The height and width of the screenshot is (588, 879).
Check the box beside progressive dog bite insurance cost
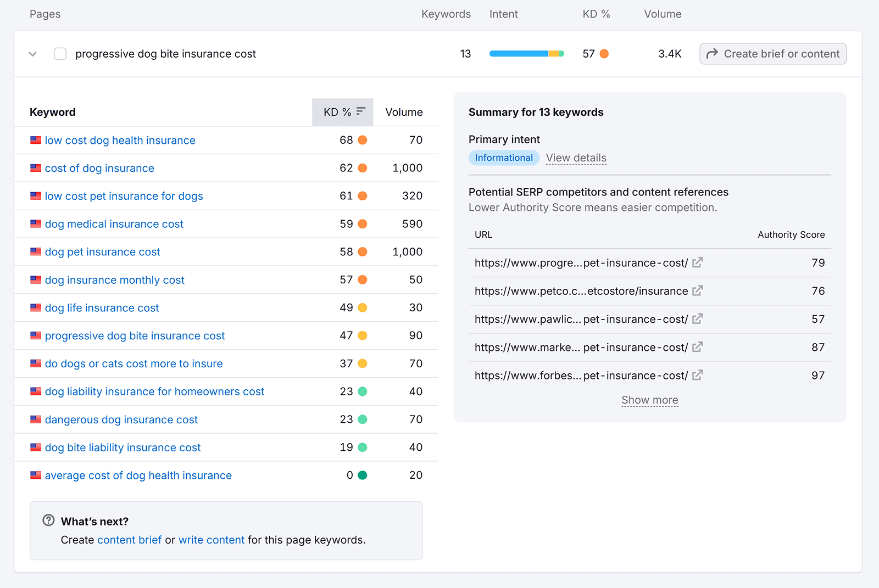coord(60,53)
